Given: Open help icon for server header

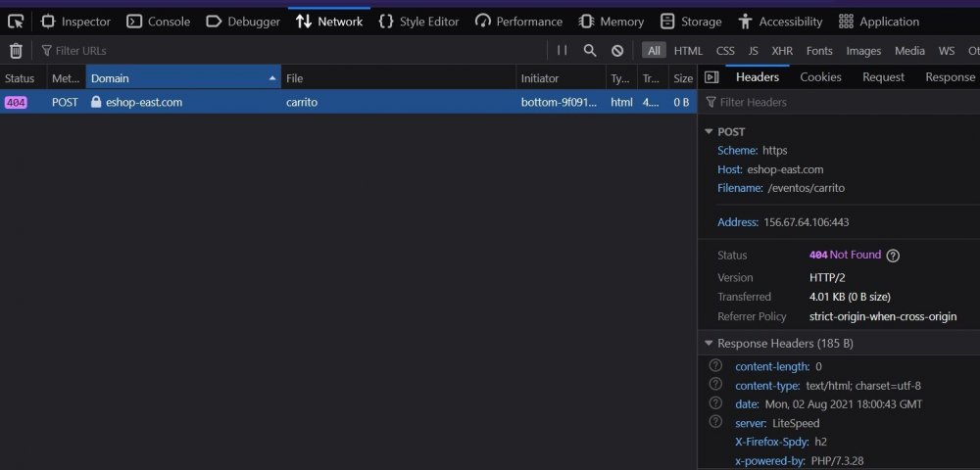Looking at the screenshot, I should coord(715,422).
